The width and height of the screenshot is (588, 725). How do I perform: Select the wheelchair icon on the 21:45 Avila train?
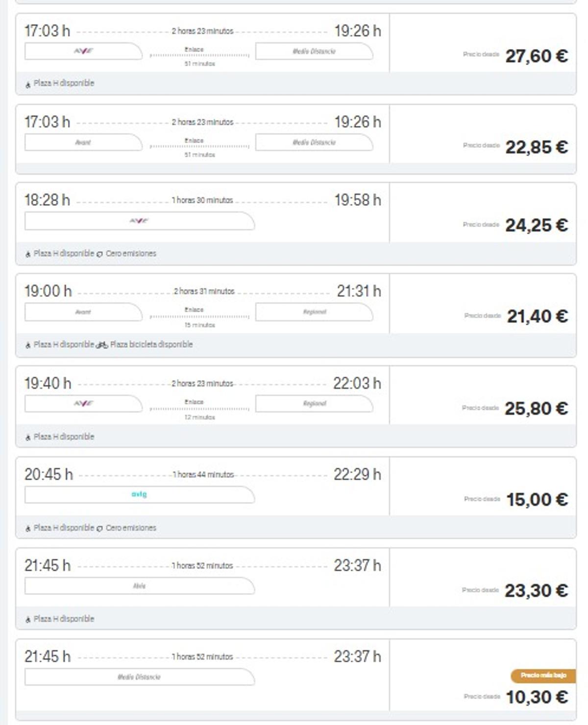[28, 619]
